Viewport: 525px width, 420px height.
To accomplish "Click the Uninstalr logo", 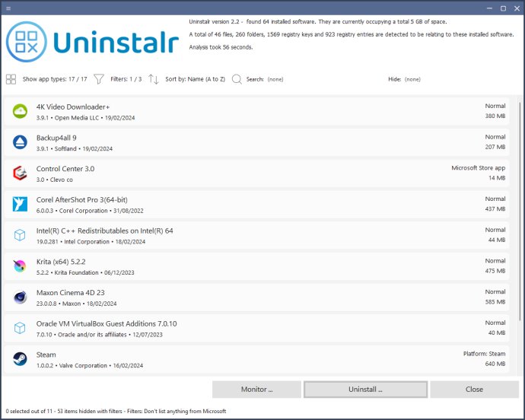I will [x=92, y=42].
